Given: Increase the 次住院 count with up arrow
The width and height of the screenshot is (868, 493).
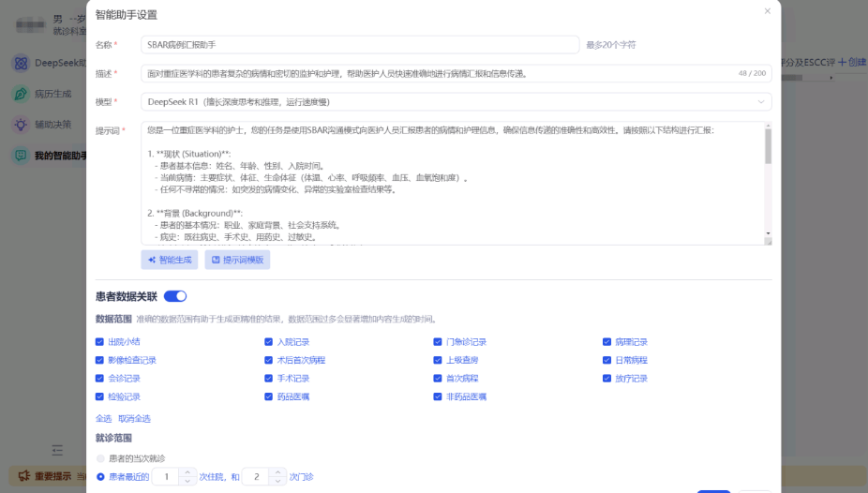Looking at the screenshot, I should coord(187,472).
